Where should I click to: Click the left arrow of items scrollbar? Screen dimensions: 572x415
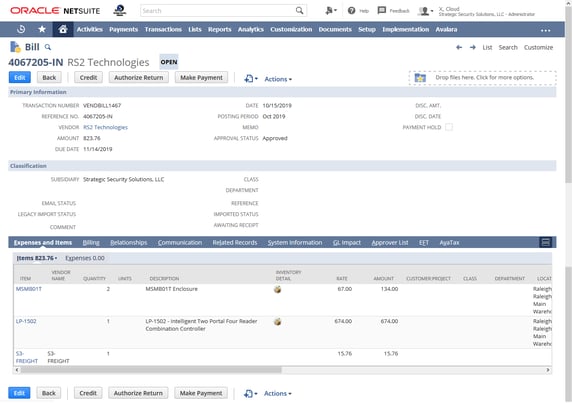17,370
